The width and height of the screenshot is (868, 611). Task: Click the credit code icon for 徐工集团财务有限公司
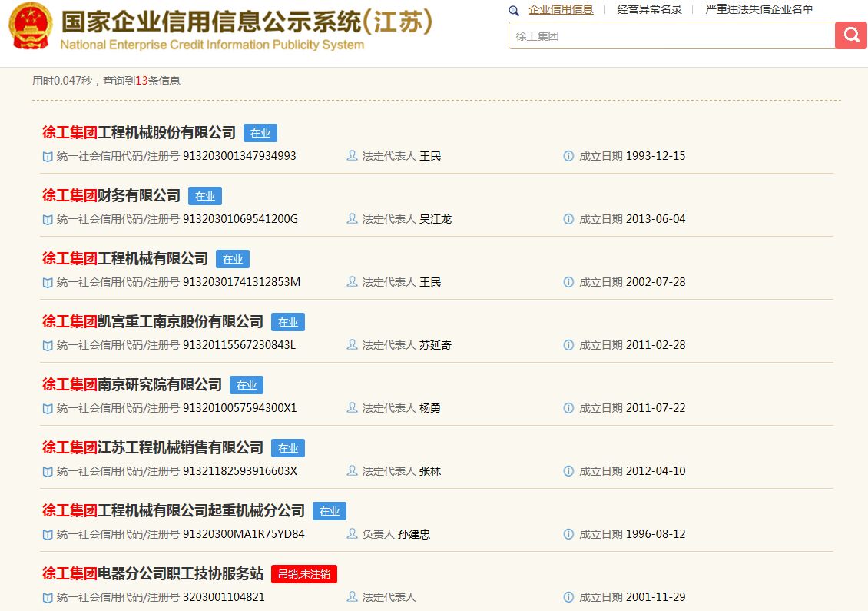(48, 220)
